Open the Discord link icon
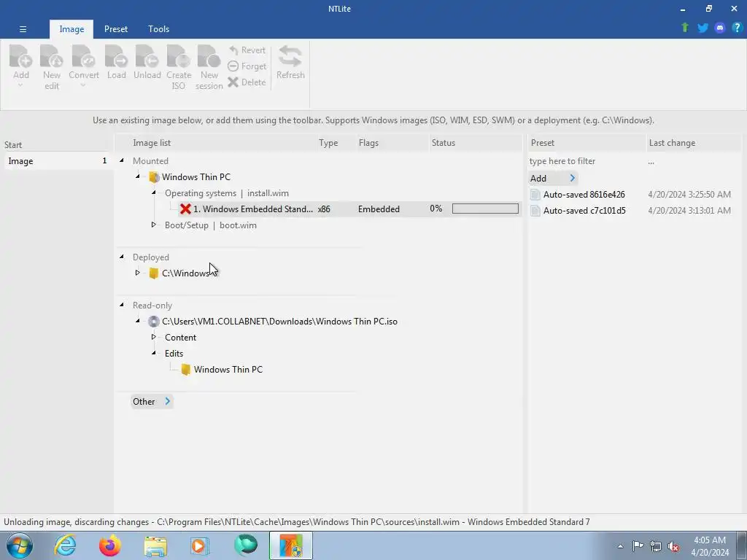This screenshot has height=560, width=747. click(719, 28)
